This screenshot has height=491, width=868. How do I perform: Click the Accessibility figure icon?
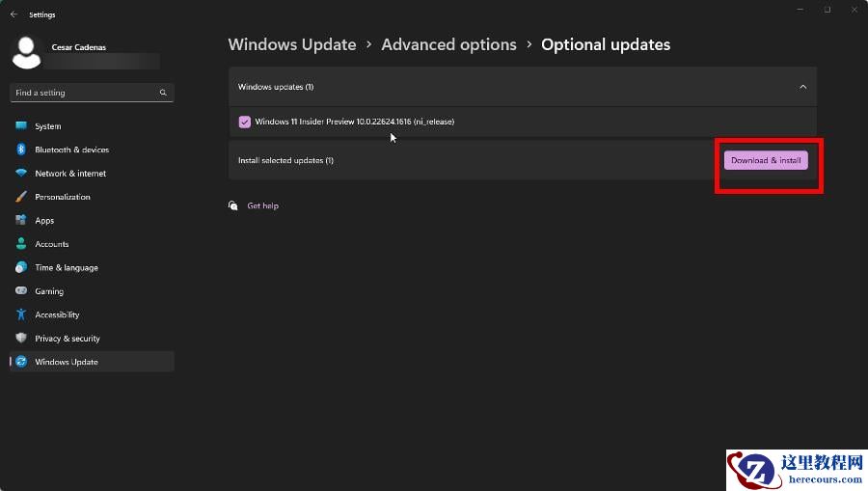pyautogui.click(x=20, y=314)
